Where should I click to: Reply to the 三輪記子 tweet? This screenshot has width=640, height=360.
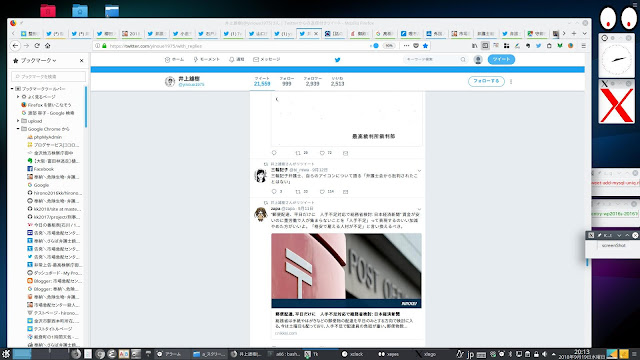(x=274, y=191)
